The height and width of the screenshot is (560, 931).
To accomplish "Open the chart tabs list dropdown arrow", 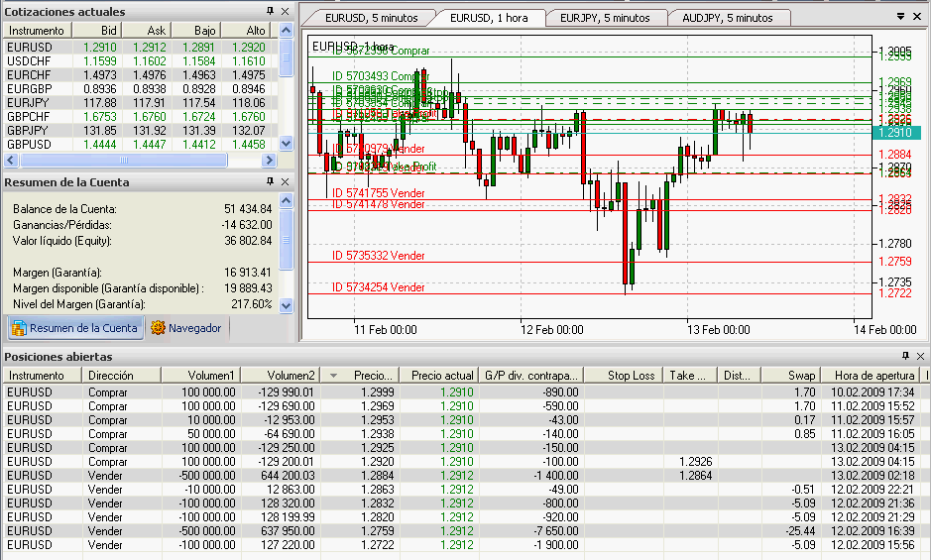I will point(900,17).
